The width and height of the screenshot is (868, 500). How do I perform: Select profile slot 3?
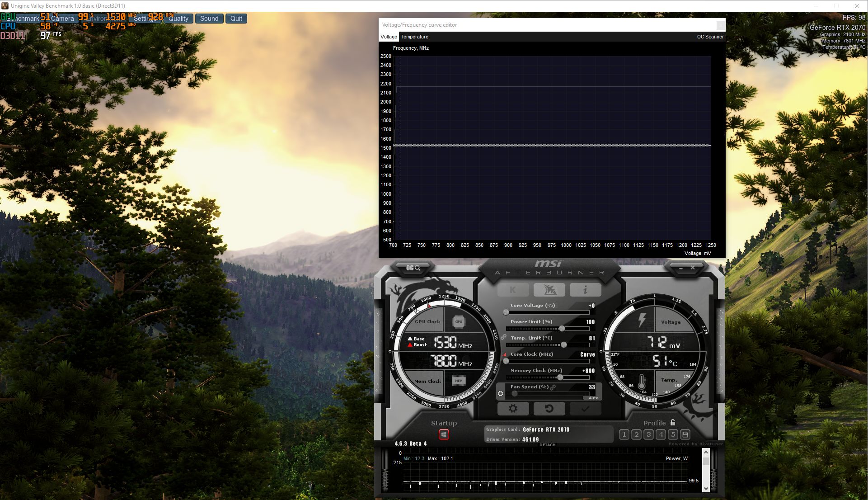tap(648, 434)
